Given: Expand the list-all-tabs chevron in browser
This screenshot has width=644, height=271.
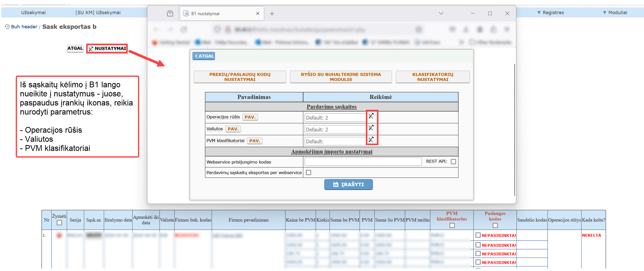Looking at the screenshot, I should (x=441, y=13).
